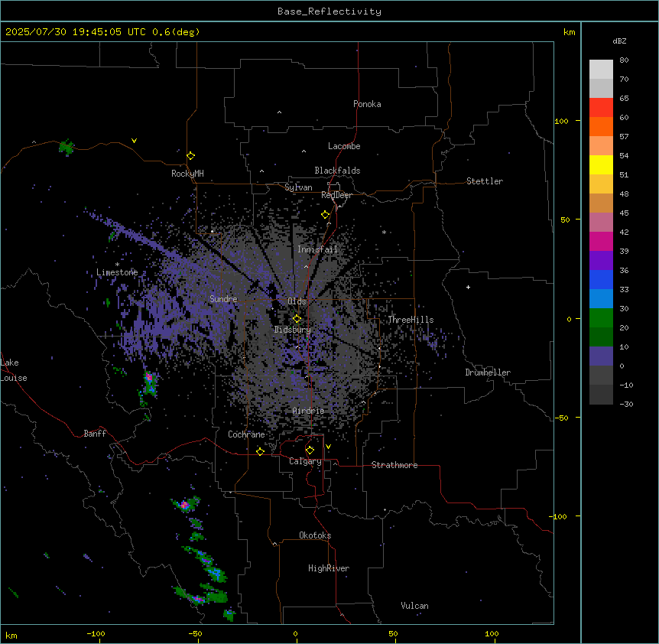Click the yellow diamond radar site near Olds

pos(297,319)
